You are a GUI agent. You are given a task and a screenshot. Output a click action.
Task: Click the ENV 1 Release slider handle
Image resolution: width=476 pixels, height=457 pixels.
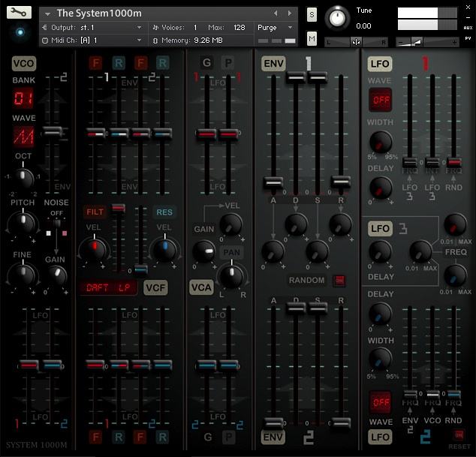pyautogui.click(x=341, y=182)
